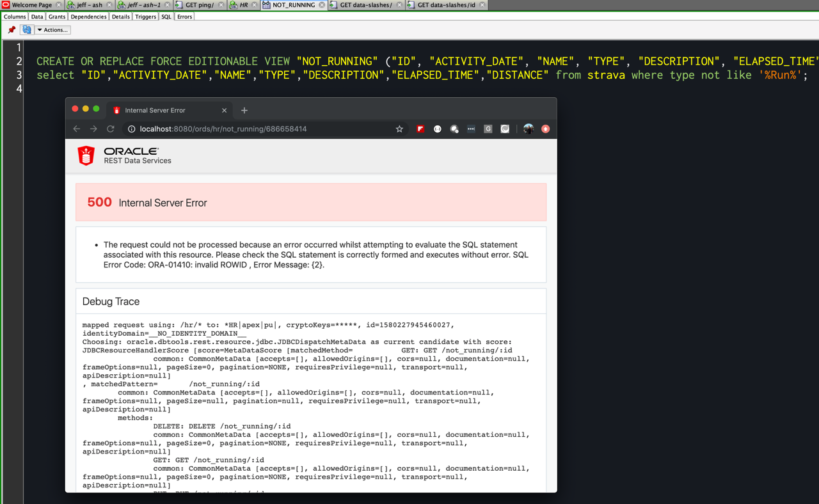819x504 pixels.
Task: Focus the browser address bar URL
Action: click(x=223, y=129)
